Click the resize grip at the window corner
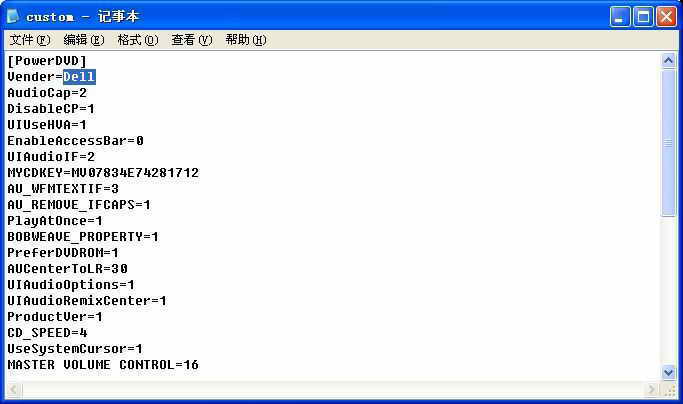The width and height of the screenshot is (683, 404). 669,390
